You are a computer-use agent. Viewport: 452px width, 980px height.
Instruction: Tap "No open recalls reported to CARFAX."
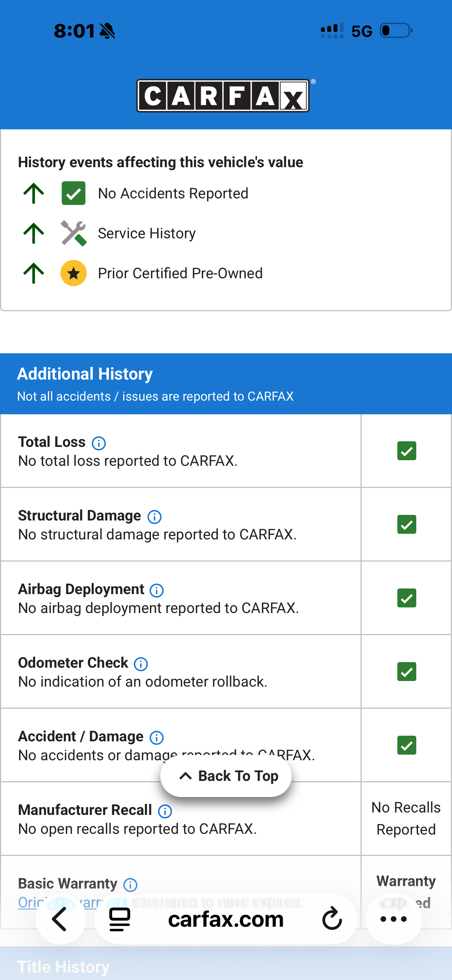(137, 829)
